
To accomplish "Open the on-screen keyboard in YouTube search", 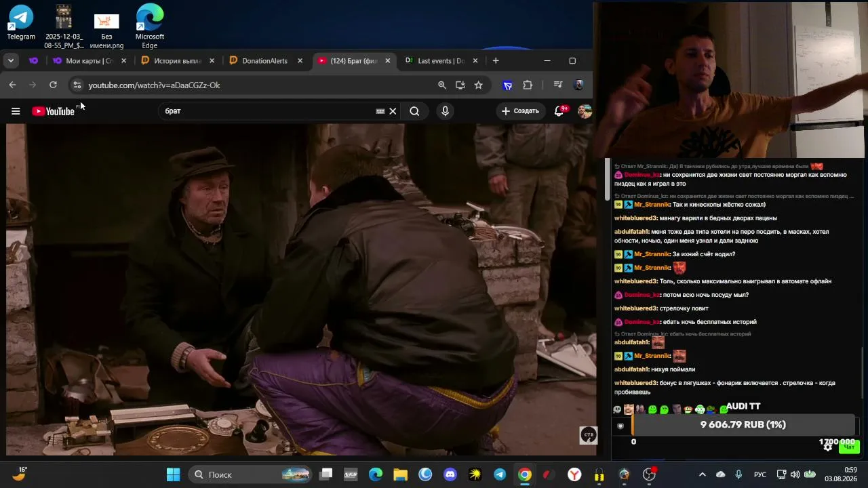I will [380, 111].
